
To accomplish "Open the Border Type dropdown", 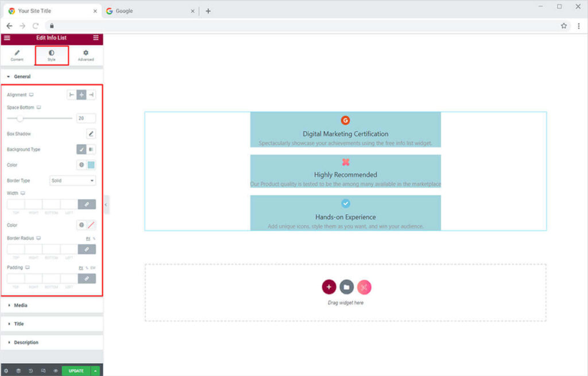I will 73,180.
